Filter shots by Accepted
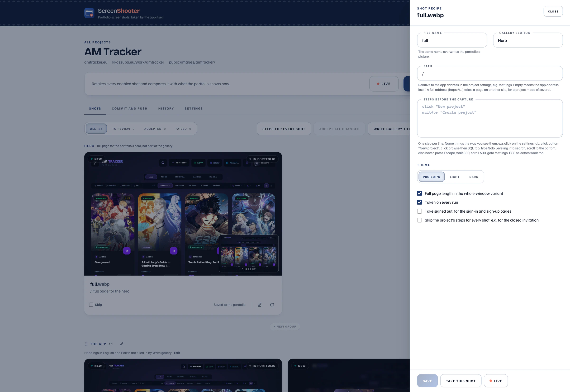Screen dimensions: 570x392 [x=155, y=129]
